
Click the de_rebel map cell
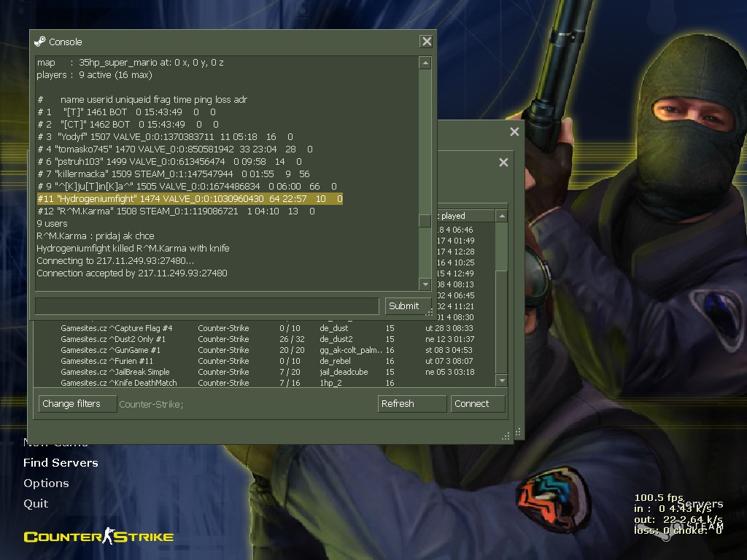tap(335, 361)
